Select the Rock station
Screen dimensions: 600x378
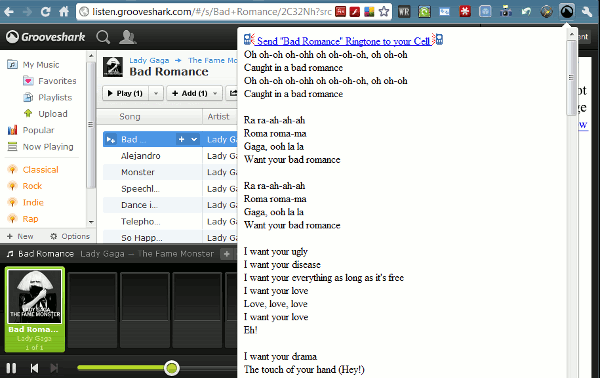[25, 186]
